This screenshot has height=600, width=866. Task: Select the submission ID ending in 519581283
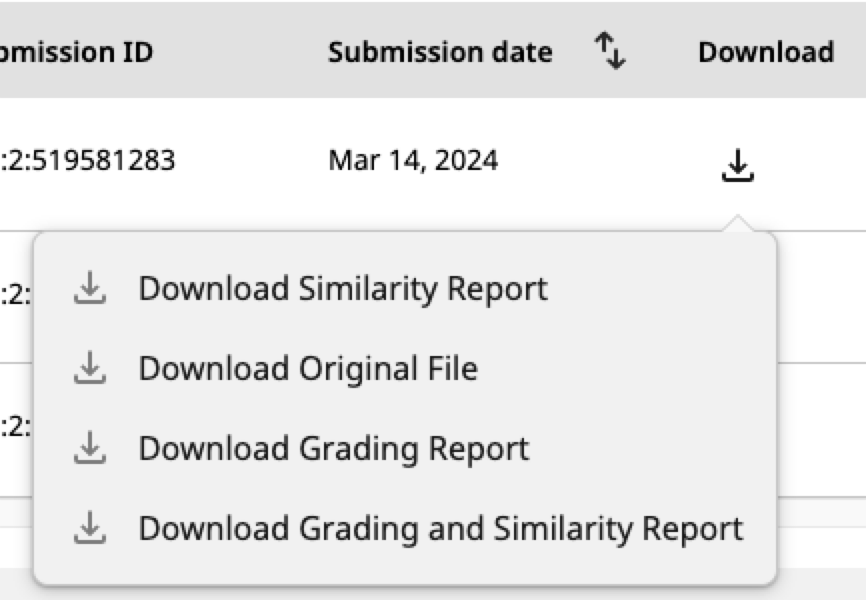click(x=88, y=160)
